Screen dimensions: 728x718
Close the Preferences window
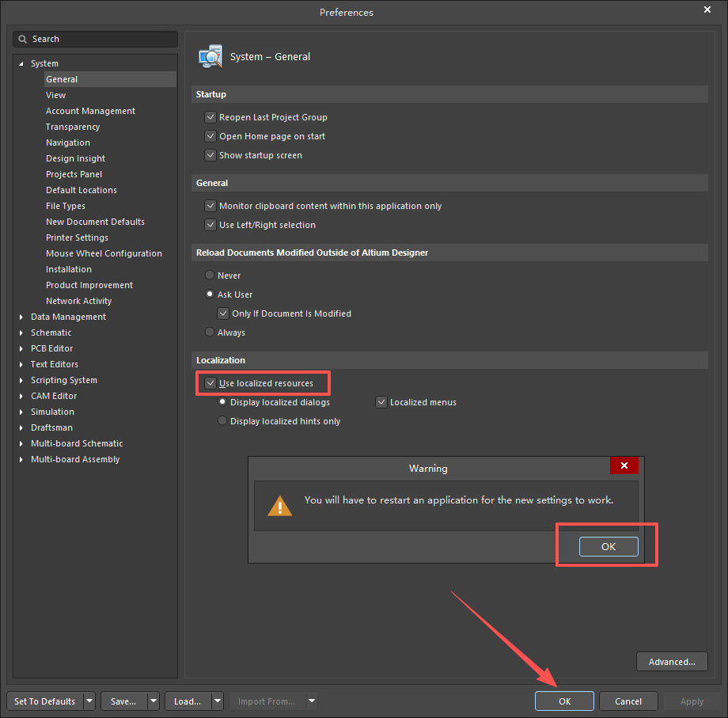coord(707,10)
